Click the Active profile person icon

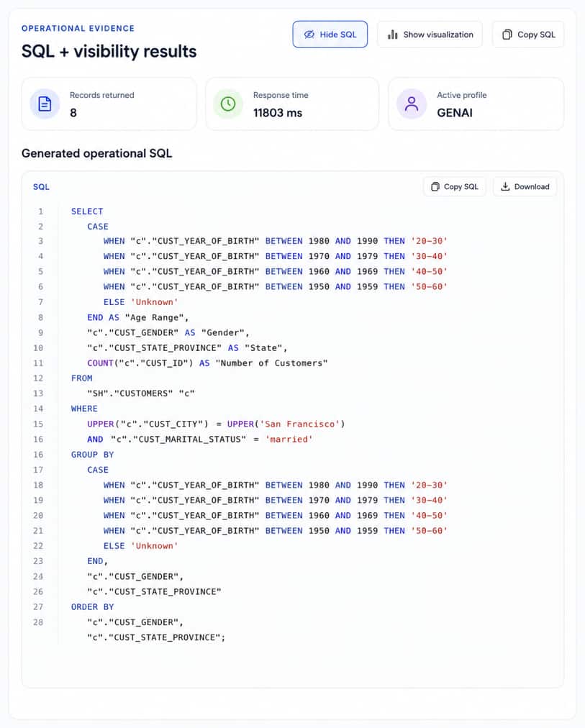412,104
